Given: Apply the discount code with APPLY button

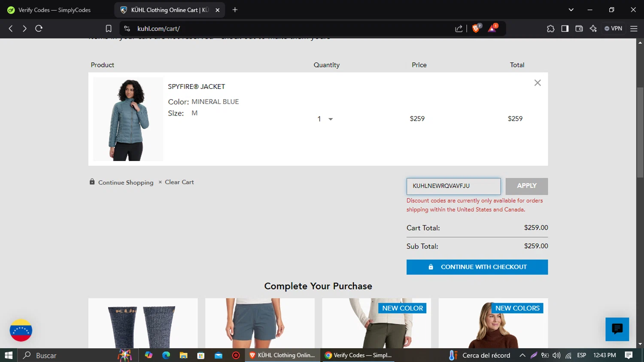Looking at the screenshot, I should coord(527,186).
